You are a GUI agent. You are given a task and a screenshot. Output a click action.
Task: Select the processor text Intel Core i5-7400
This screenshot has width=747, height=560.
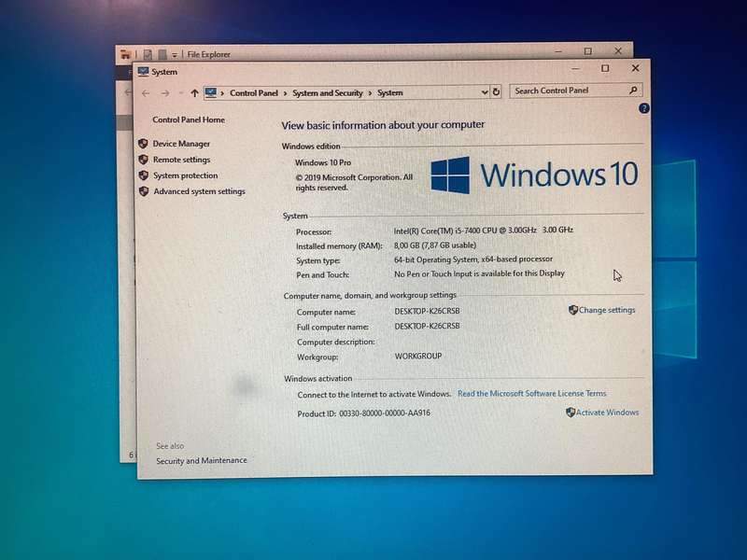[483, 230]
